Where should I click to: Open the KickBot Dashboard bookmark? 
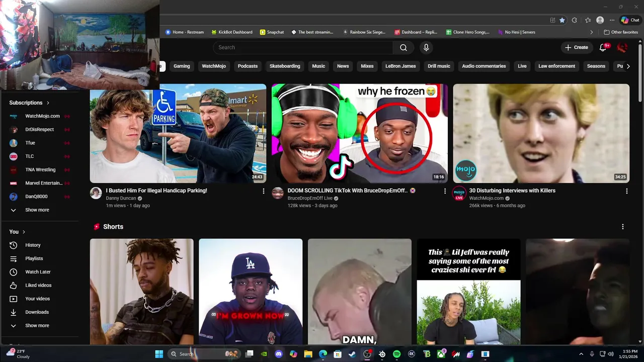pos(232,32)
